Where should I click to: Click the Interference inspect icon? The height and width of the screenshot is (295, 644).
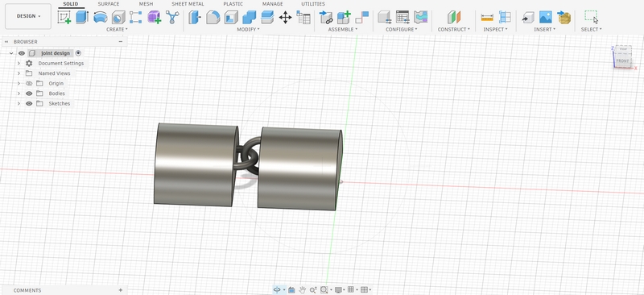(505, 17)
